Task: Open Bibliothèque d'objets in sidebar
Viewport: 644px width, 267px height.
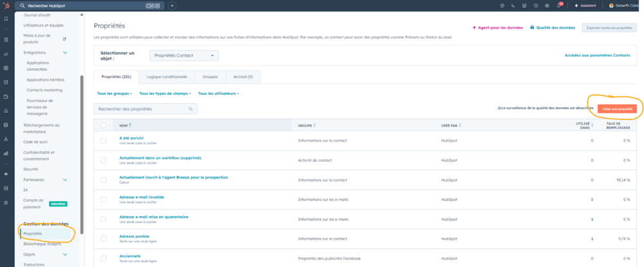Action: 43,244
